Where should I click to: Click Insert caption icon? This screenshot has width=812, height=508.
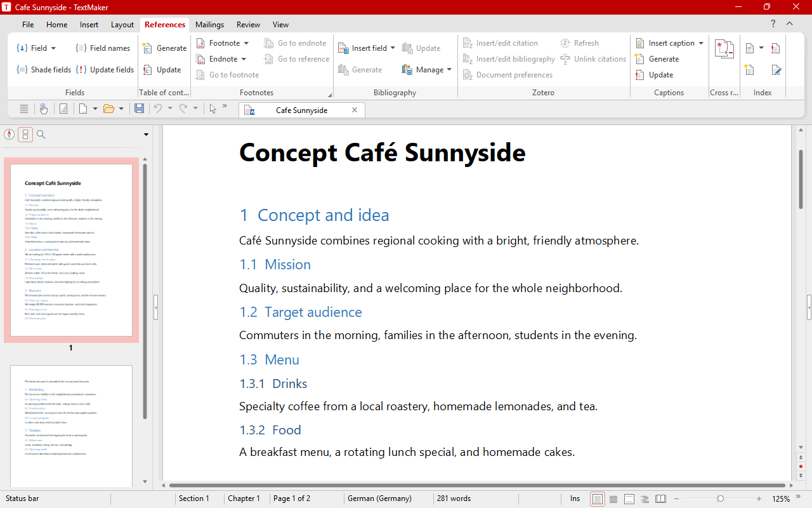tap(640, 43)
